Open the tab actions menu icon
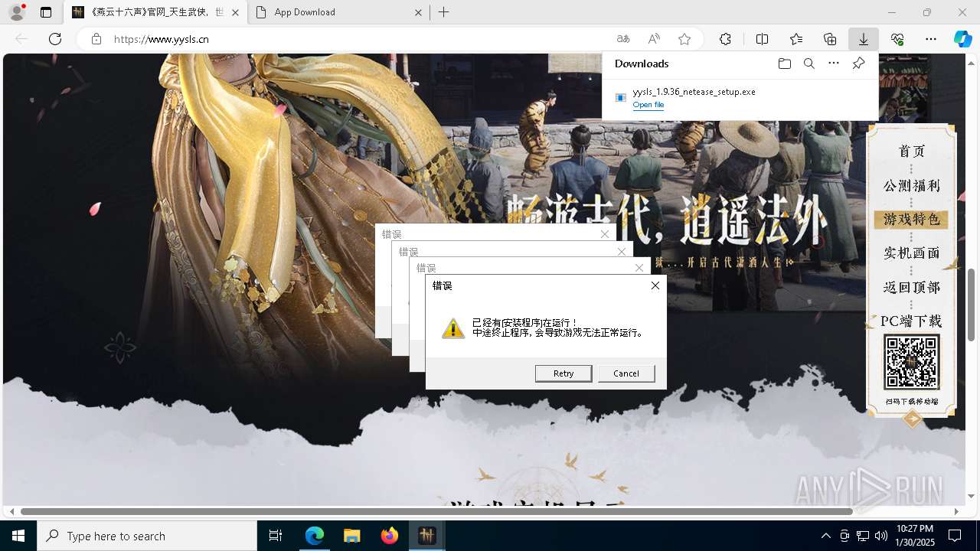 (x=46, y=12)
